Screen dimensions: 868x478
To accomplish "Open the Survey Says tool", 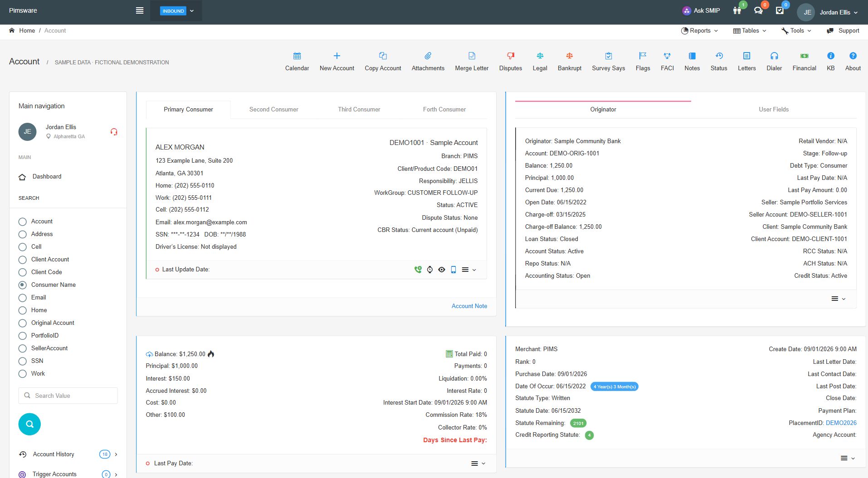I will point(608,62).
